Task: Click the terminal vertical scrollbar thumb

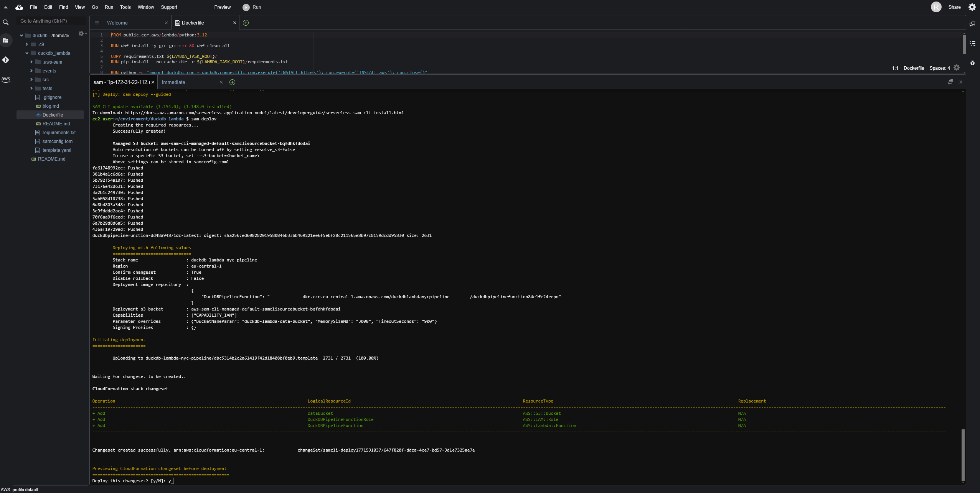Action: coord(963,455)
